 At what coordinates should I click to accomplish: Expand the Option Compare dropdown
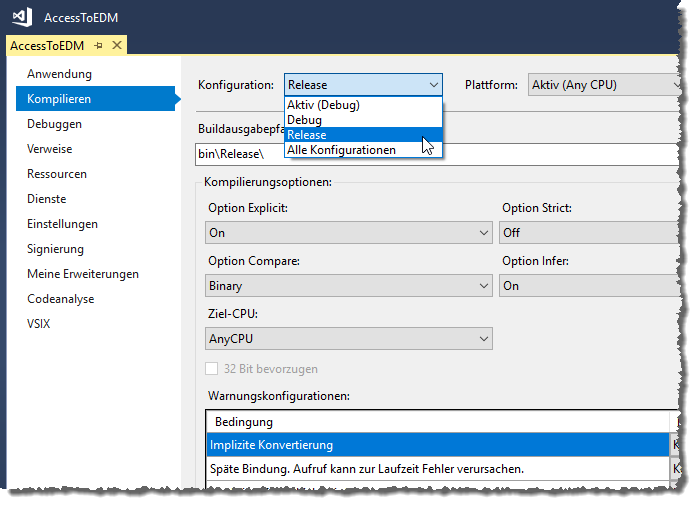click(347, 286)
